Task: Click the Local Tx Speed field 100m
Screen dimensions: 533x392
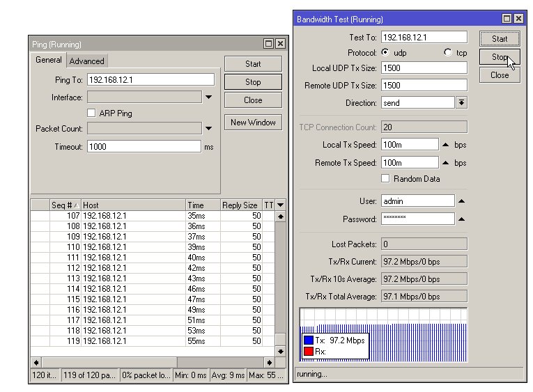Action: (410, 145)
